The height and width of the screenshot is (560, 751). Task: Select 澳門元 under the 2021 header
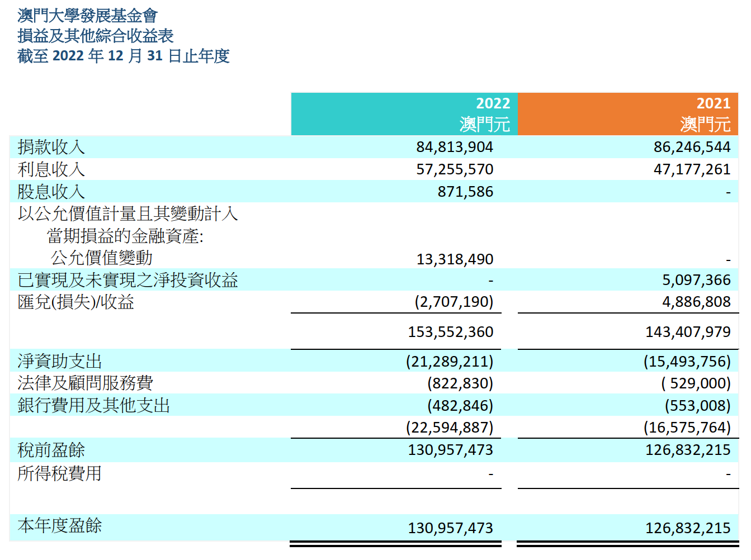[706, 124]
